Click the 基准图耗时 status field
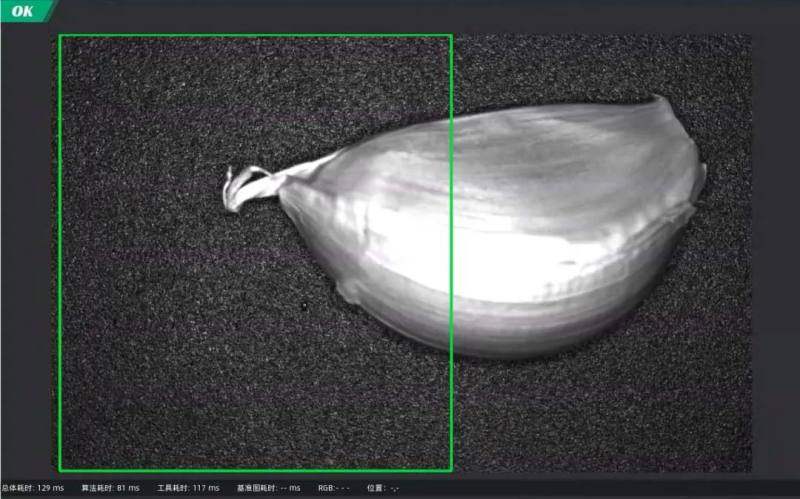The width and height of the screenshot is (800, 499). (268, 488)
